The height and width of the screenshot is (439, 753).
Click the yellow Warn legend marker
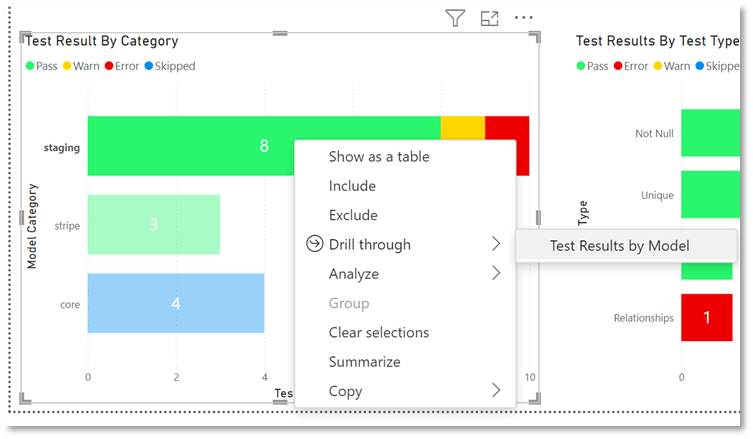[x=69, y=66]
